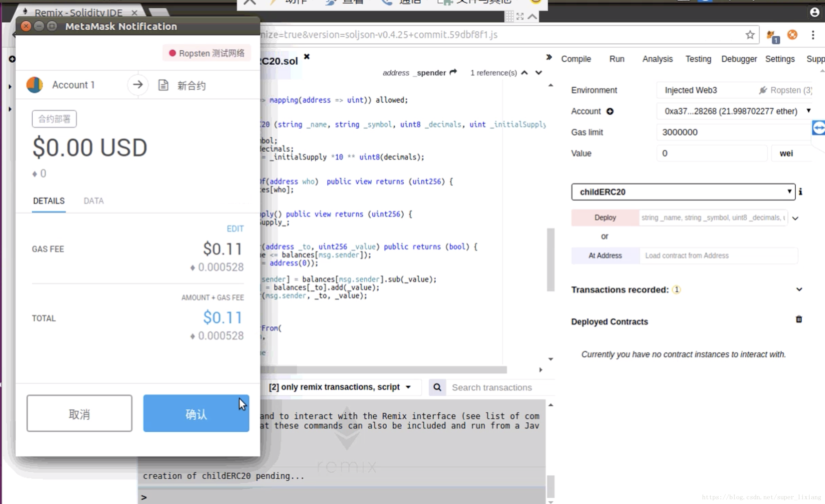
Task: Click the contract info icon beside childERC20
Action: pos(800,191)
